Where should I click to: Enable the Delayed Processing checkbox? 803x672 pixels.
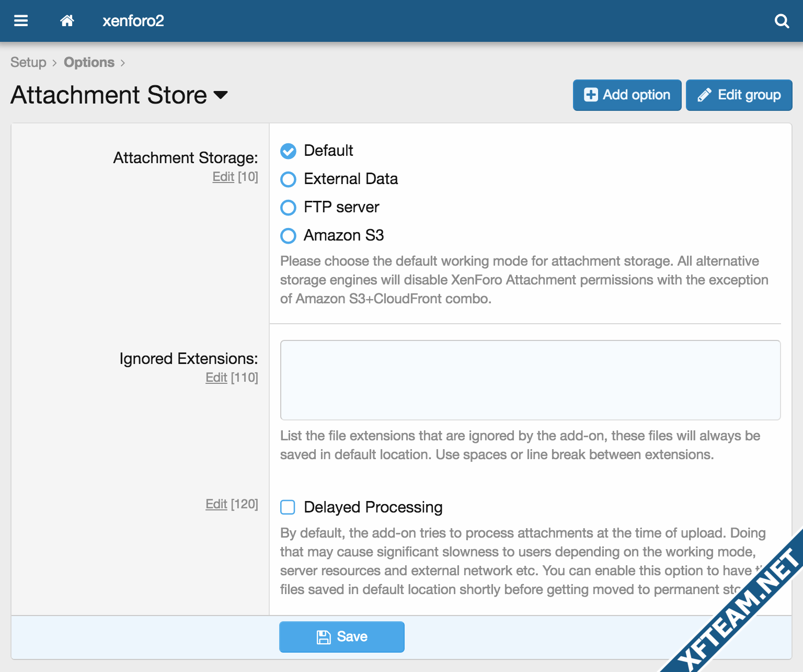288,507
